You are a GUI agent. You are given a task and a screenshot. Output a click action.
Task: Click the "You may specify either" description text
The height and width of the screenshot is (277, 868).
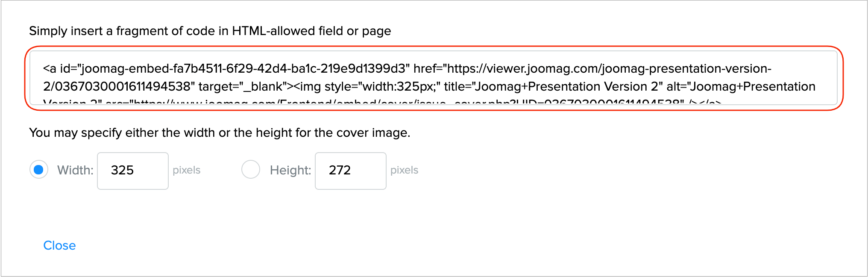[x=220, y=133]
